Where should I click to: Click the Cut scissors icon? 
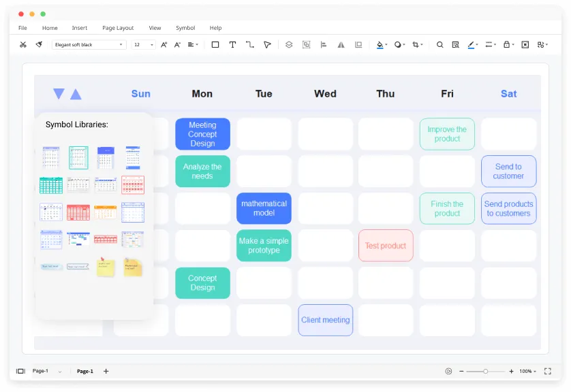click(x=22, y=45)
